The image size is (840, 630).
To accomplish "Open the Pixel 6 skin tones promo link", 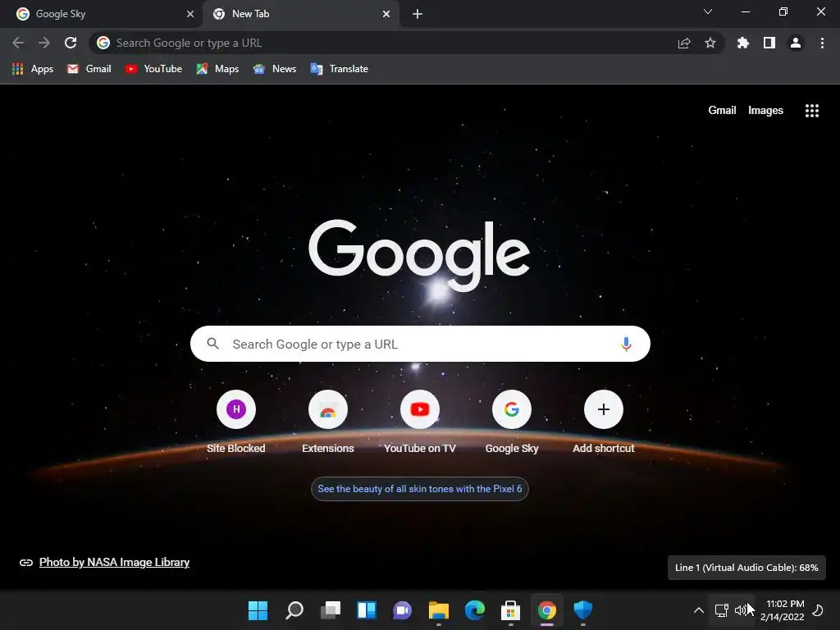I will [x=419, y=489].
